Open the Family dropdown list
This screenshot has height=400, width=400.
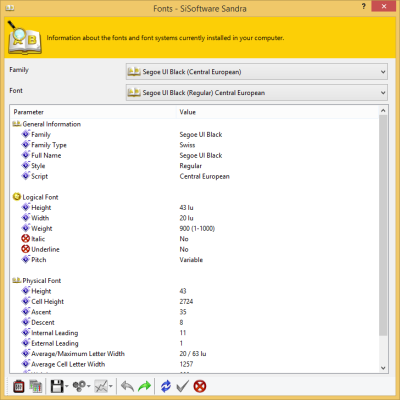[257, 72]
